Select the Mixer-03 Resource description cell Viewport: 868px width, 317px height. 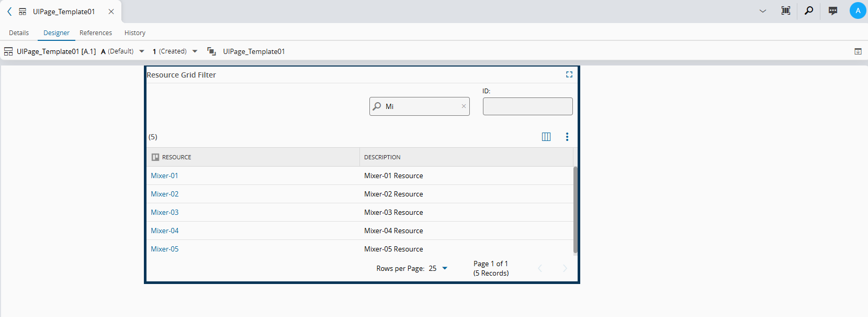(x=466, y=212)
